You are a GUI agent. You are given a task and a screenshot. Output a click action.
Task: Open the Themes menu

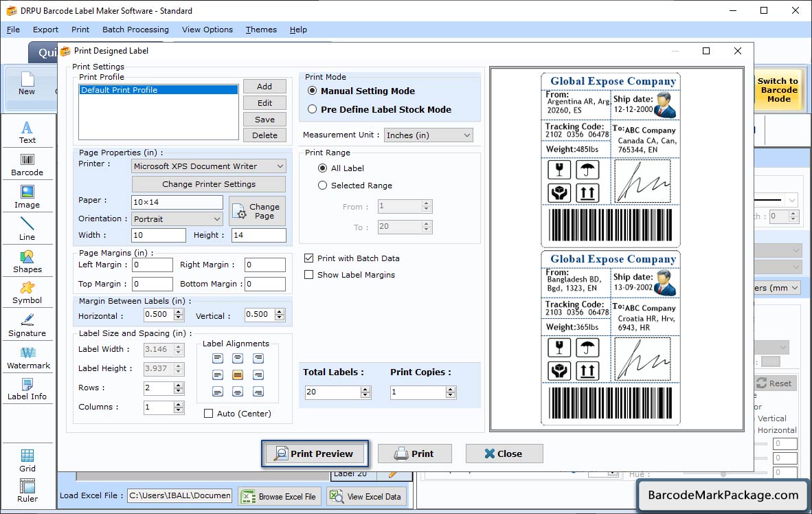(x=261, y=30)
